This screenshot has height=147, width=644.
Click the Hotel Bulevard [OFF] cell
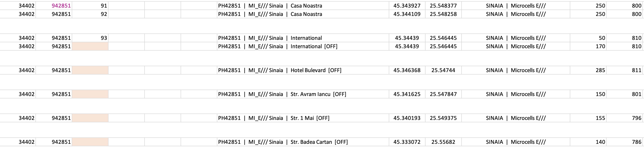[x=303, y=70]
